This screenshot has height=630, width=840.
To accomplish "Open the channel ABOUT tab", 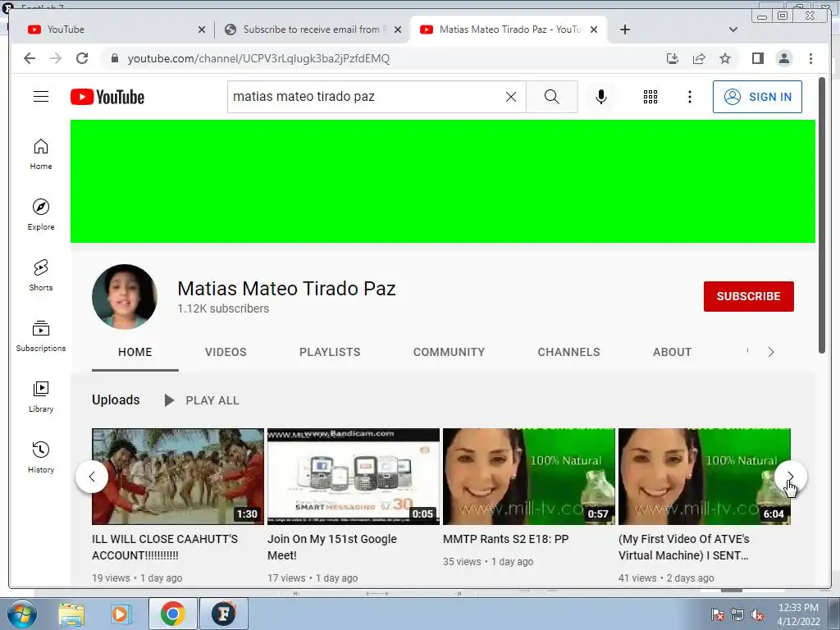I will (672, 352).
